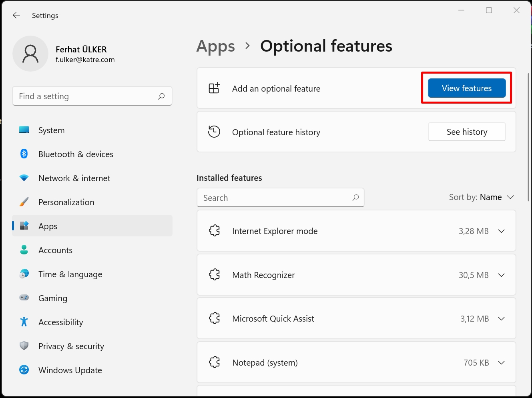This screenshot has height=398, width=532.
Task: Click the Notepad (system) label
Action: coord(265,362)
